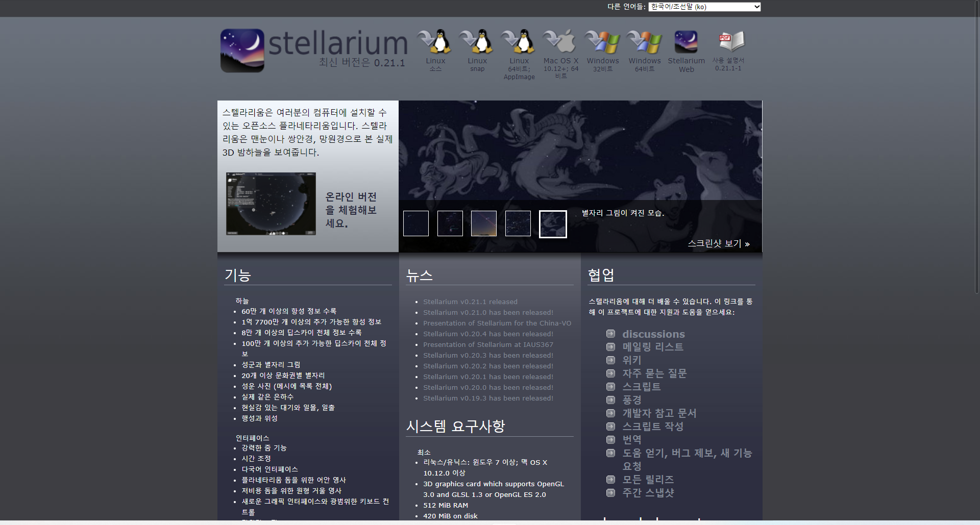Open the '풍경' link
The height and width of the screenshot is (525, 980).
(x=632, y=400)
